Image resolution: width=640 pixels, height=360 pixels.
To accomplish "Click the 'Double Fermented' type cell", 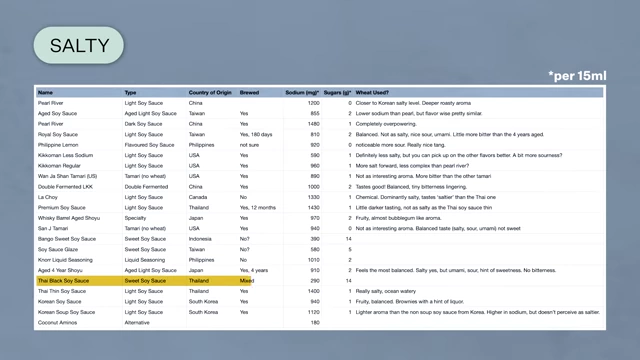I will pyautogui.click(x=146, y=187).
